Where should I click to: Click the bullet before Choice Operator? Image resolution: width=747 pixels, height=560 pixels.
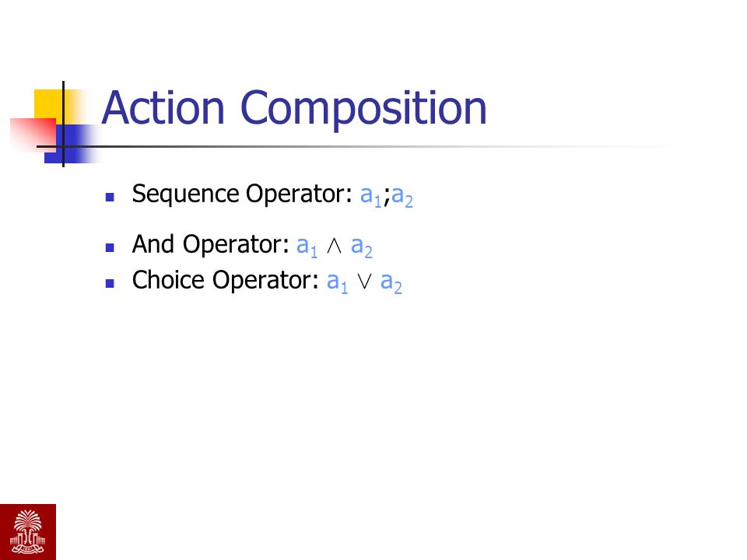[110, 283]
